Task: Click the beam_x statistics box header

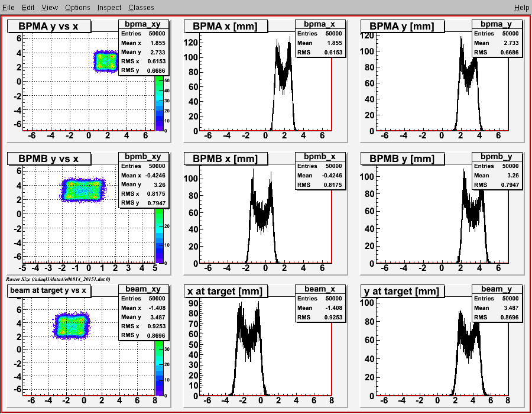Action: 320,289
